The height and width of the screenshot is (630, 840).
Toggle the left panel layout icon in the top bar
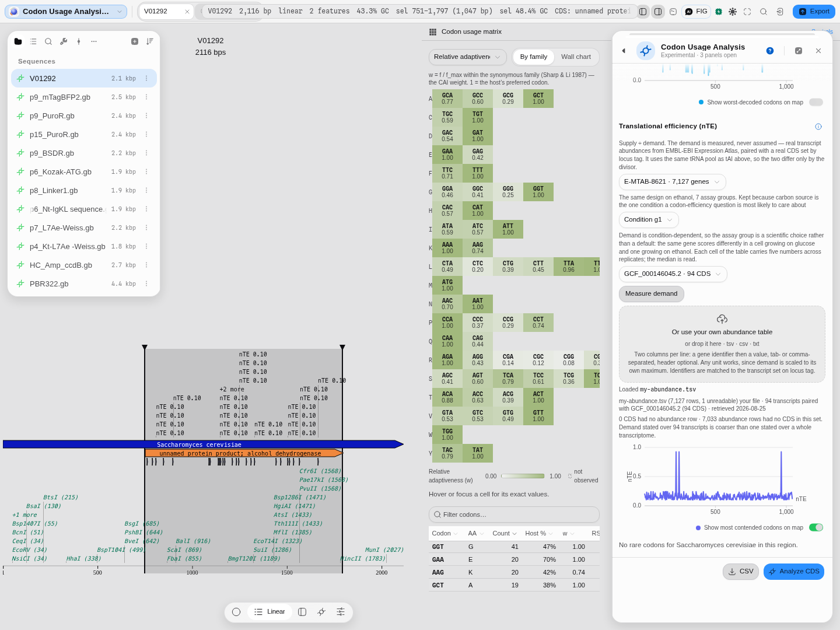(x=643, y=12)
